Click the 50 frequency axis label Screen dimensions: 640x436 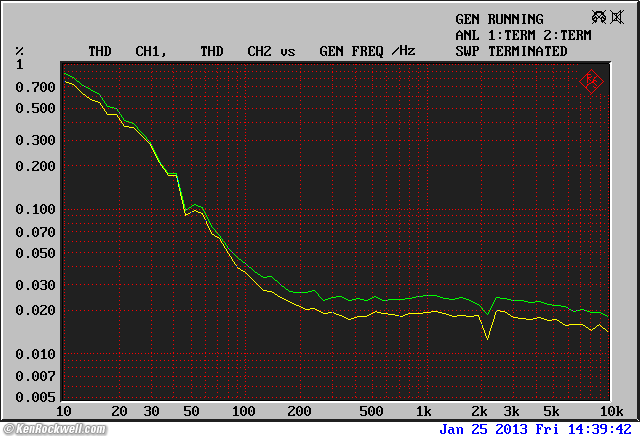[191, 411]
